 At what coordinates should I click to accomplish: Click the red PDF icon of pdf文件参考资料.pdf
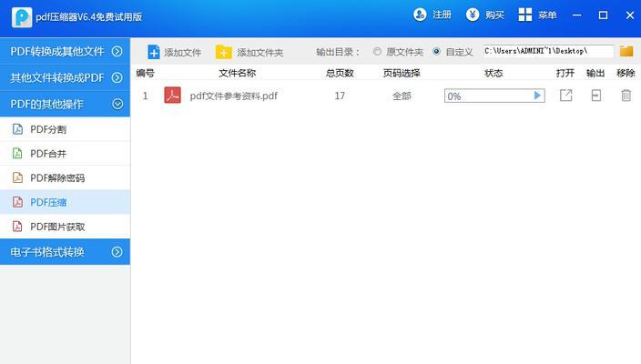pyautogui.click(x=172, y=96)
